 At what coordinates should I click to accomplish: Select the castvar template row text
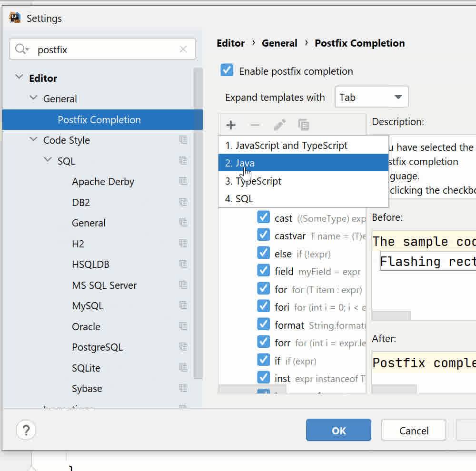[320, 236]
